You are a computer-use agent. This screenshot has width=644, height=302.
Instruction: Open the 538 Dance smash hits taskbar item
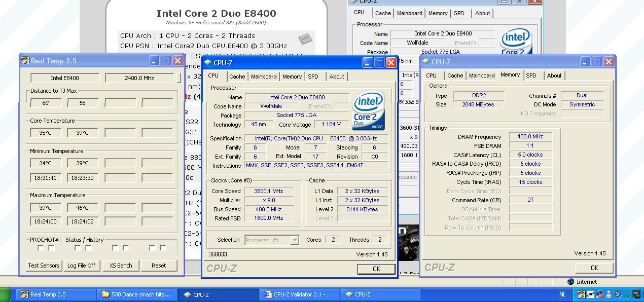point(138,294)
